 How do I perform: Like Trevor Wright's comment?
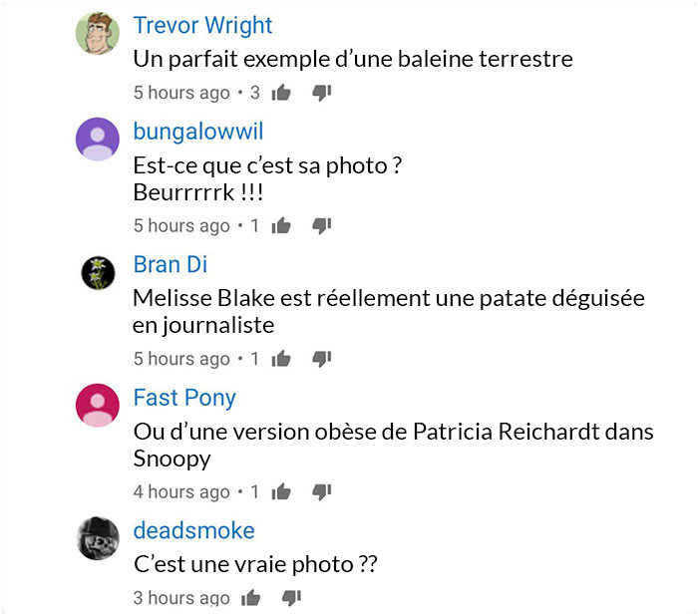click(281, 93)
